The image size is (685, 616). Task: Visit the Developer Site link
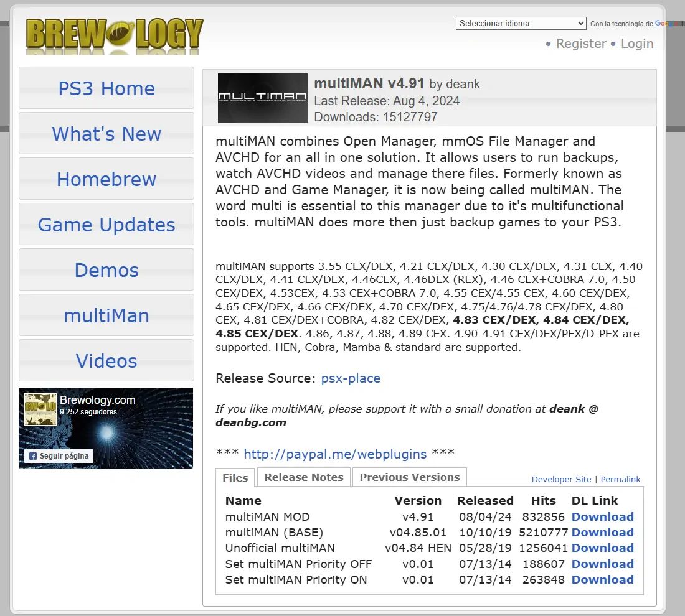[x=561, y=479]
